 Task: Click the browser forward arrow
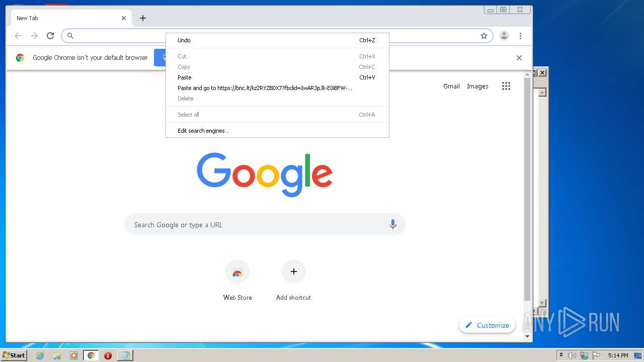(34, 36)
